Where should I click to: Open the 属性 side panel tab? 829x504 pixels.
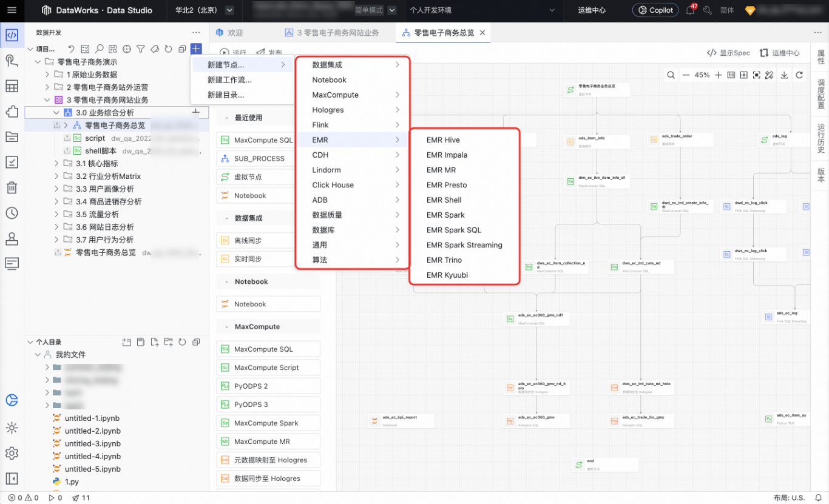821,57
